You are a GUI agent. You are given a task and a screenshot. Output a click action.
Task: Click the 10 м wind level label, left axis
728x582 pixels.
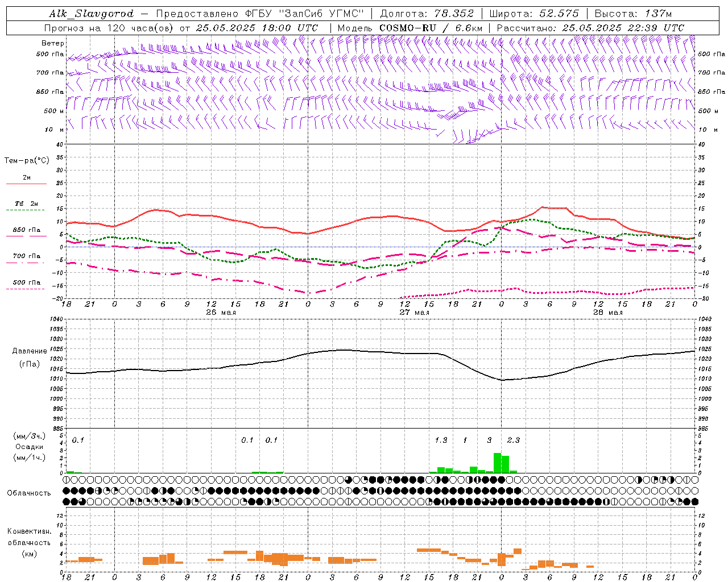pos(55,130)
